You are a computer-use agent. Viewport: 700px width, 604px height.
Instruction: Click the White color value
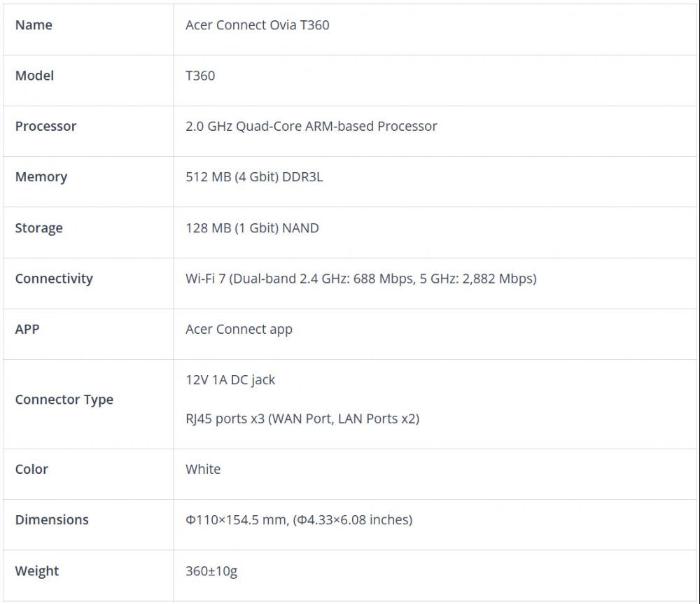(203, 470)
